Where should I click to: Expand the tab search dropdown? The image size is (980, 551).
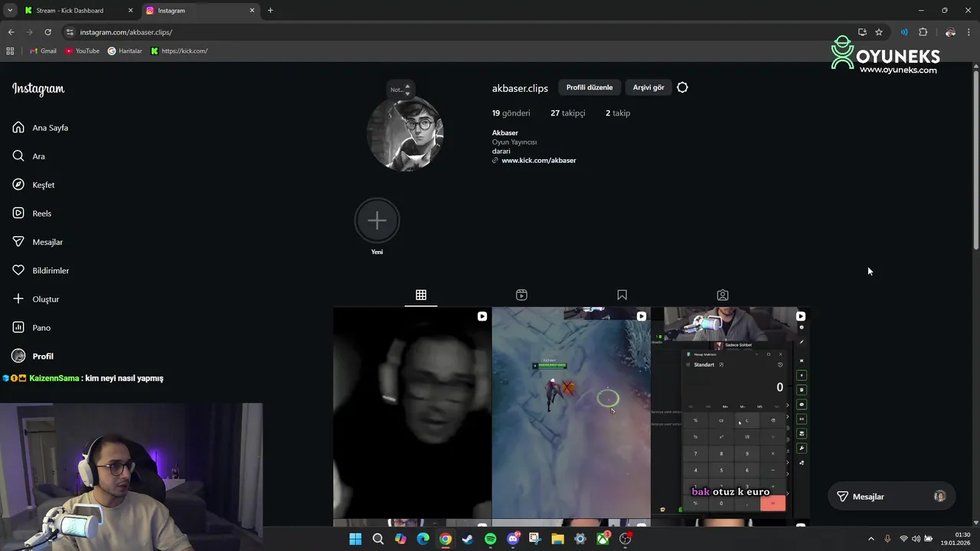coord(9,11)
